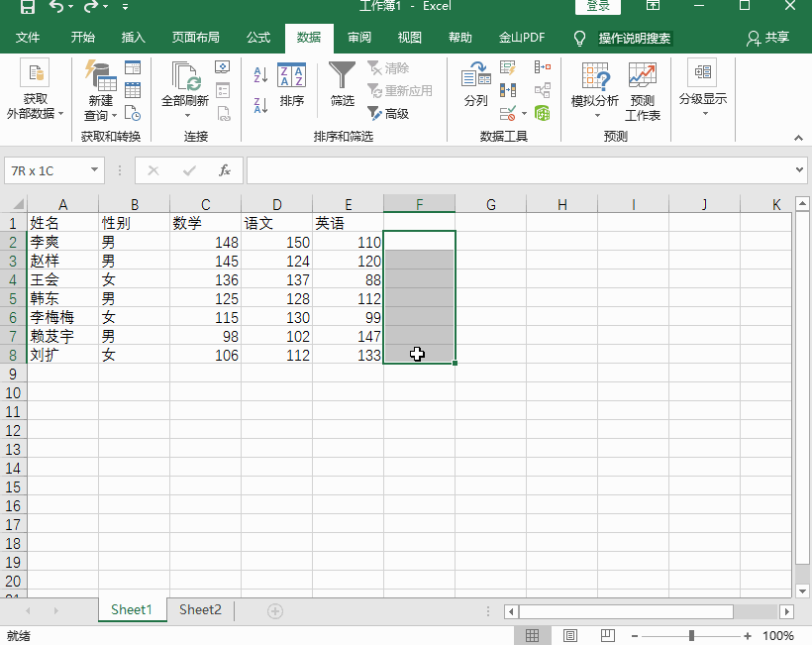
Task: Open Advanced filter (高级)
Action: coord(388,114)
